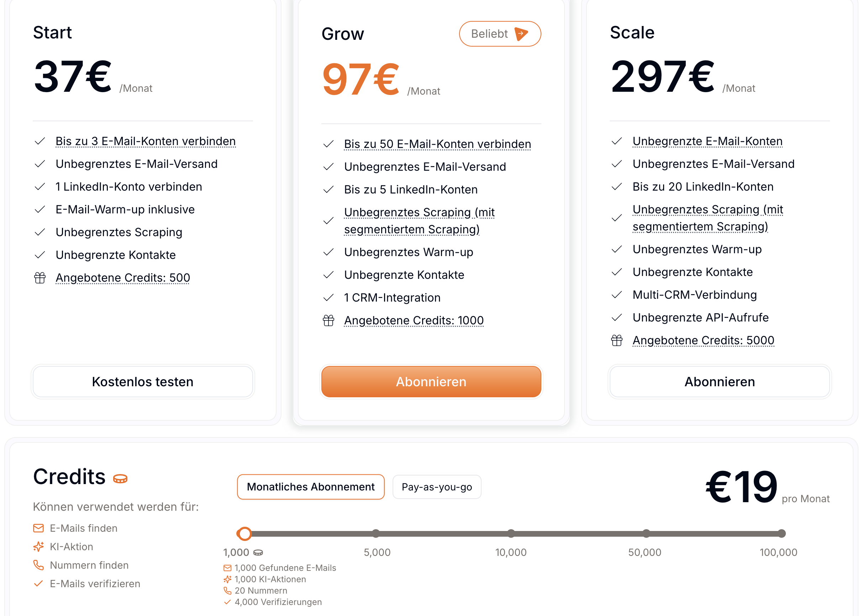
Task: Click the sparkle icon beside KI-Aktion
Action: pyautogui.click(x=38, y=547)
